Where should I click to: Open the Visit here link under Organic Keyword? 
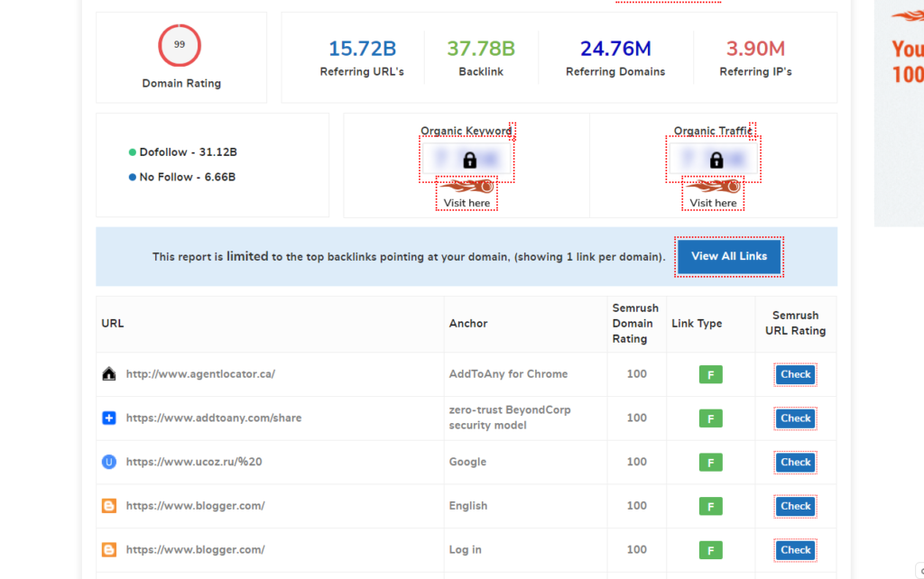tap(466, 204)
